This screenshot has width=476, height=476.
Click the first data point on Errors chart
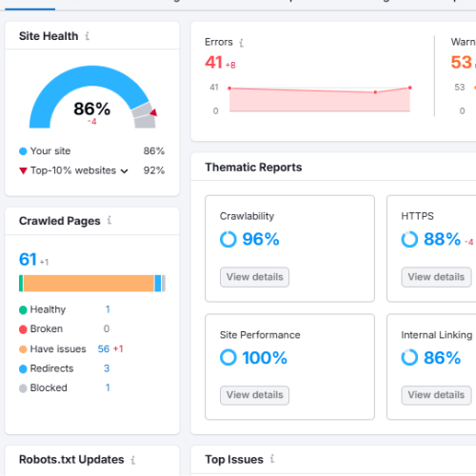click(229, 89)
